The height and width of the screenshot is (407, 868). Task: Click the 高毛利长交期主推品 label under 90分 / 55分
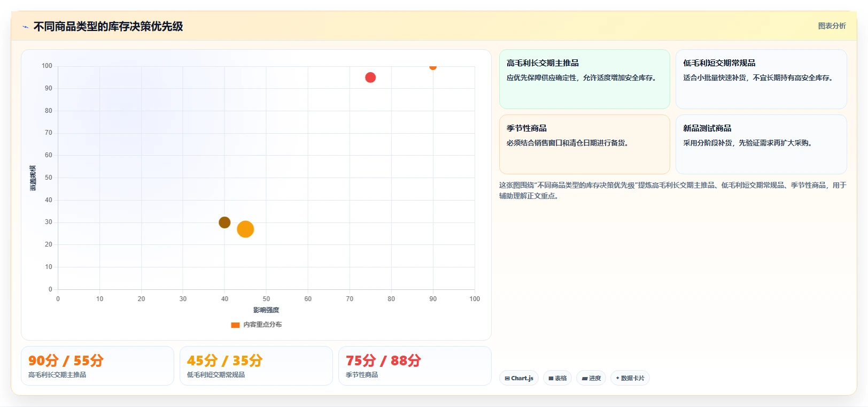57,375
